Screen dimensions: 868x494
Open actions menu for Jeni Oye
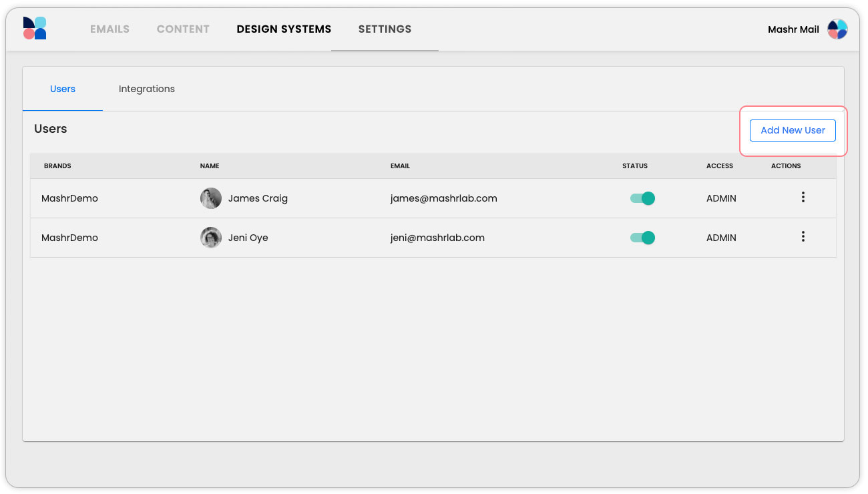803,237
